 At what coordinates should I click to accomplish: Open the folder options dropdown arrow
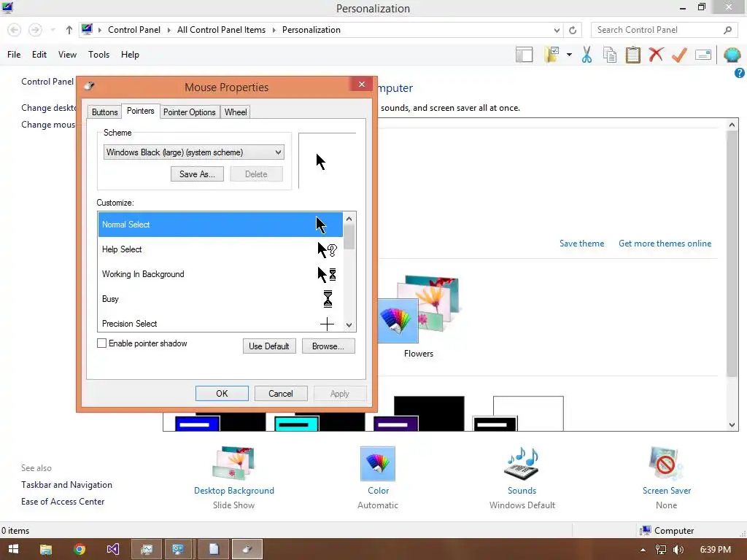569,55
